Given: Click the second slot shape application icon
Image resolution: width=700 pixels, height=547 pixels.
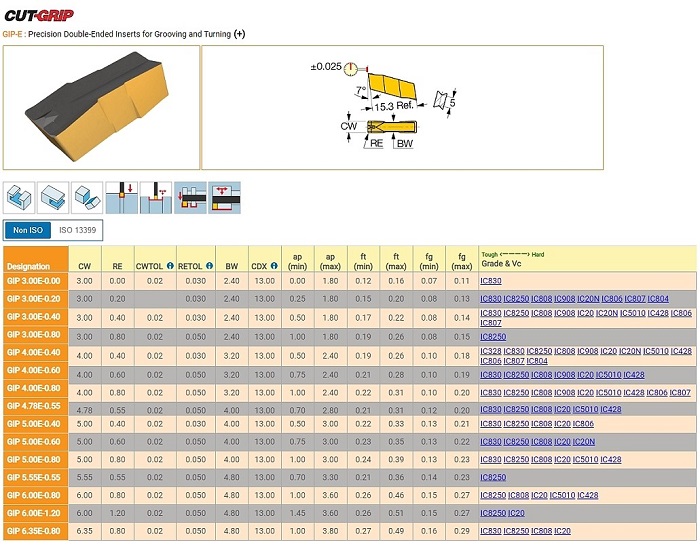Looking at the screenshot, I should coord(54,196).
